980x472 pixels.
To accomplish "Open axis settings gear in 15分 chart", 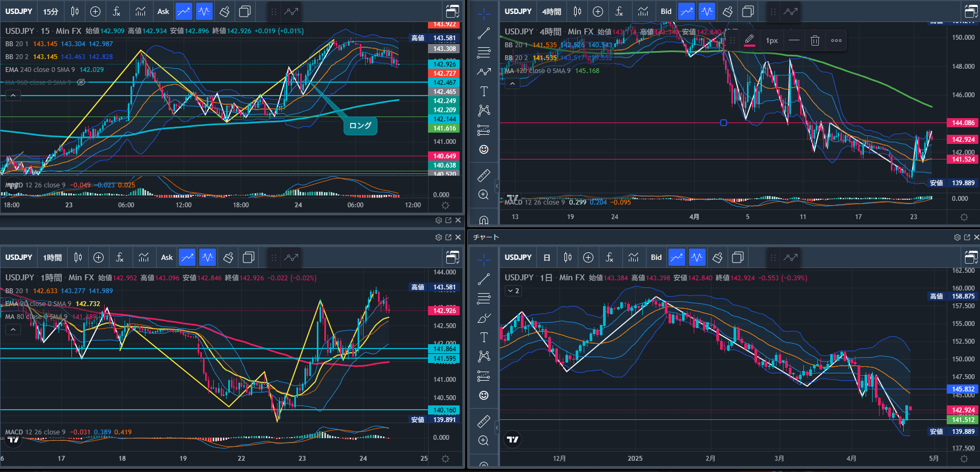I will (445, 205).
